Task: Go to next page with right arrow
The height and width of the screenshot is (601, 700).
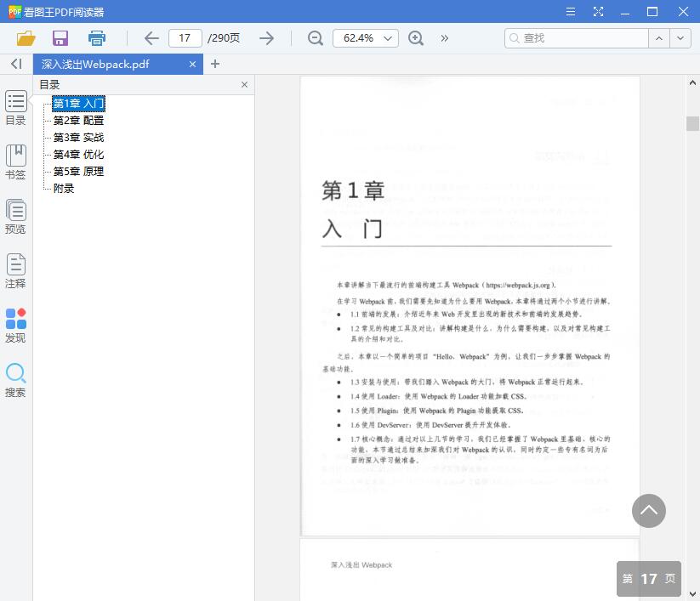Action: 266,38
